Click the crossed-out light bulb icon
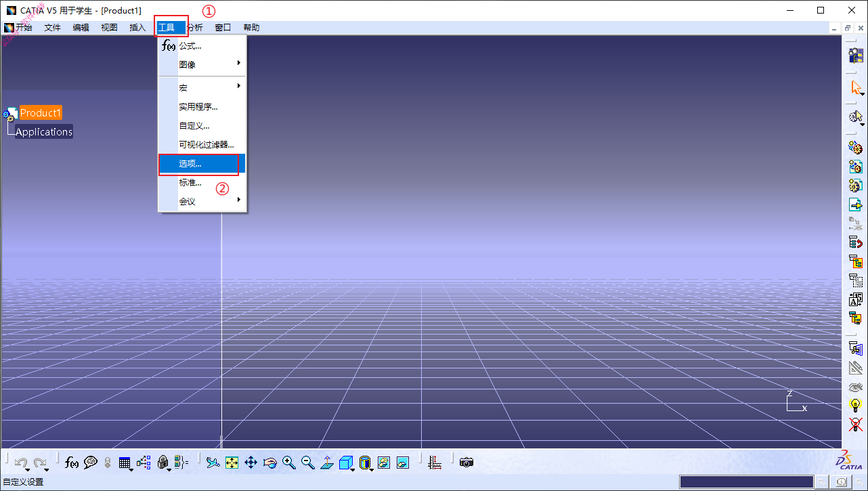 click(x=856, y=425)
